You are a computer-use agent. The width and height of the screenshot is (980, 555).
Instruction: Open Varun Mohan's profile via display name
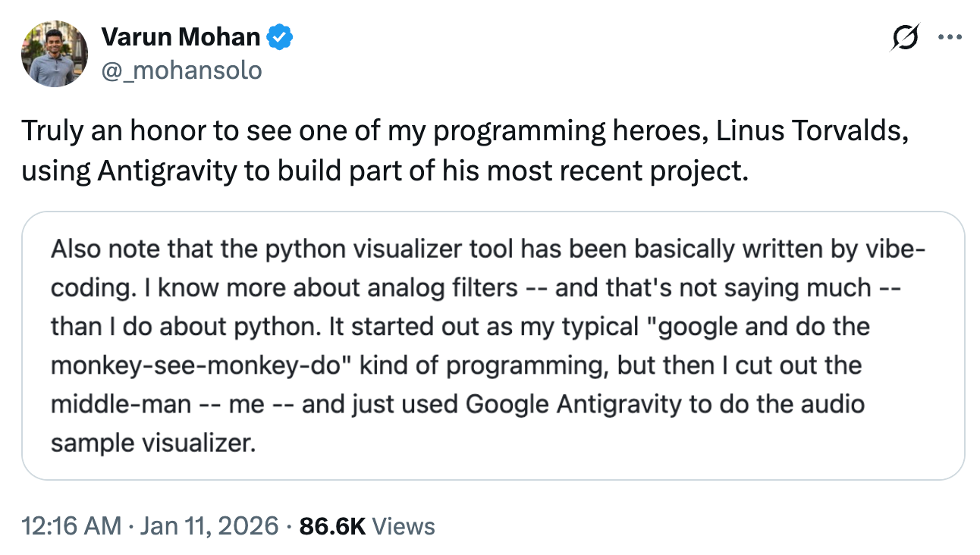click(x=180, y=36)
